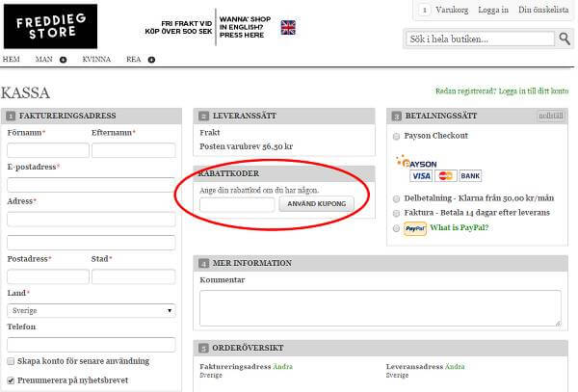Select Faktura payment radio button
This screenshot has width=578, height=392.
396,213
